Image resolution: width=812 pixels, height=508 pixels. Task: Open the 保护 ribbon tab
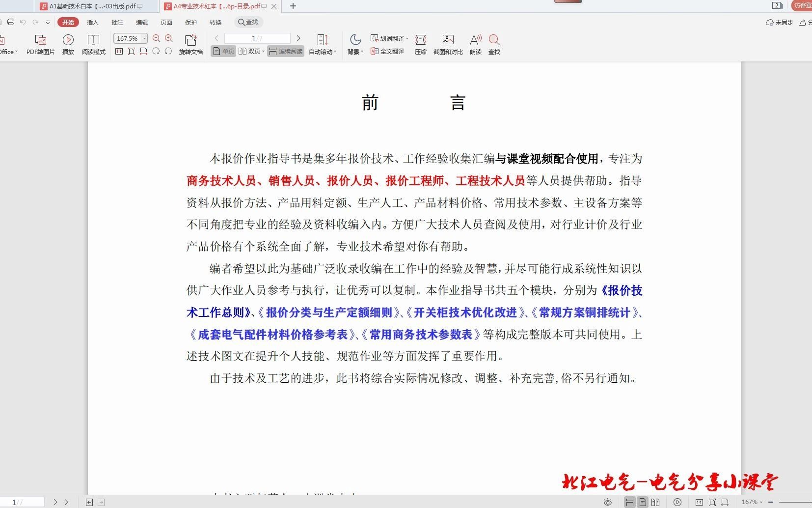[190, 22]
